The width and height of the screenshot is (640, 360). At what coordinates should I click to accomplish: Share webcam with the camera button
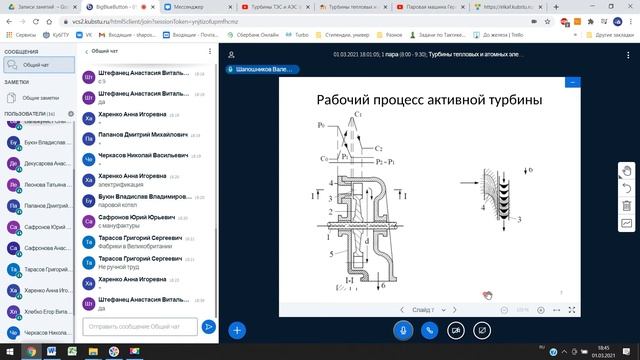click(456, 330)
